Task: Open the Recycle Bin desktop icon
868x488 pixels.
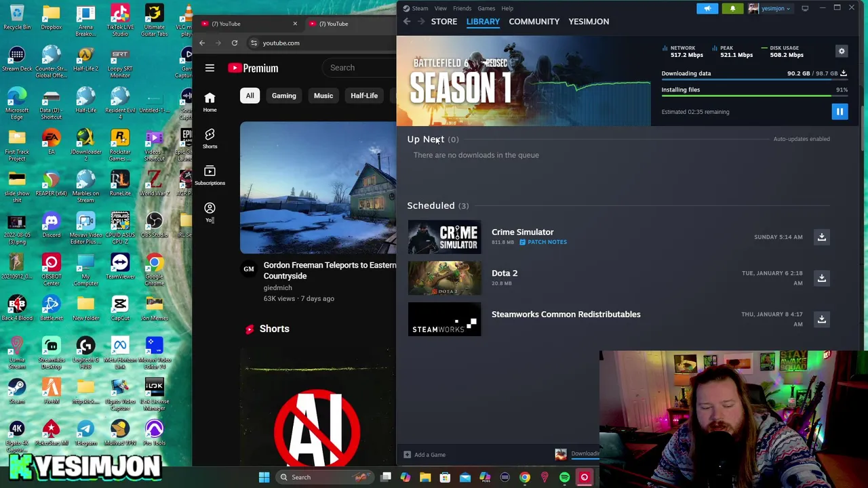Action: point(17,18)
